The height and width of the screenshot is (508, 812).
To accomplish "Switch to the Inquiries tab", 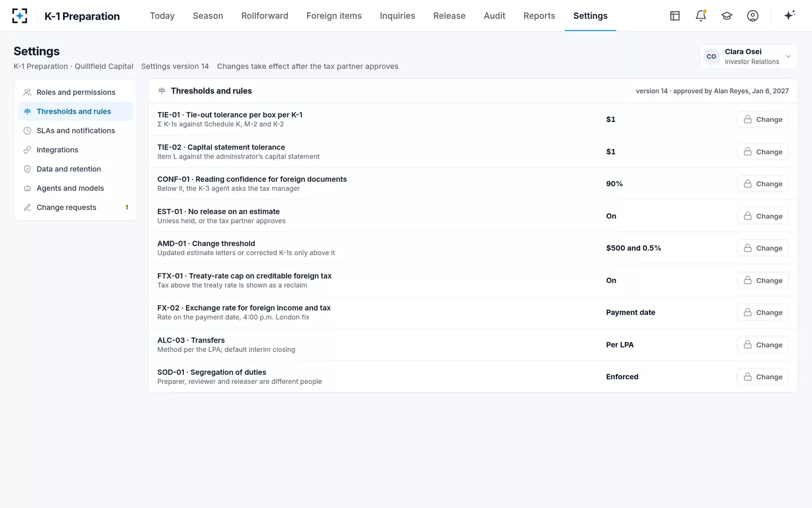I will coord(398,16).
